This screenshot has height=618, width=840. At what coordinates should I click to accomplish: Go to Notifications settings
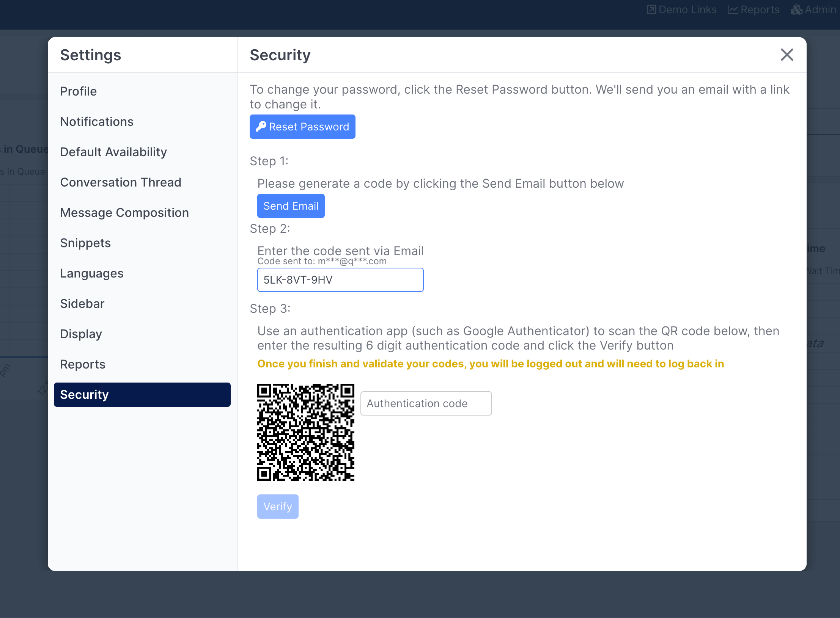coord(97,122)
